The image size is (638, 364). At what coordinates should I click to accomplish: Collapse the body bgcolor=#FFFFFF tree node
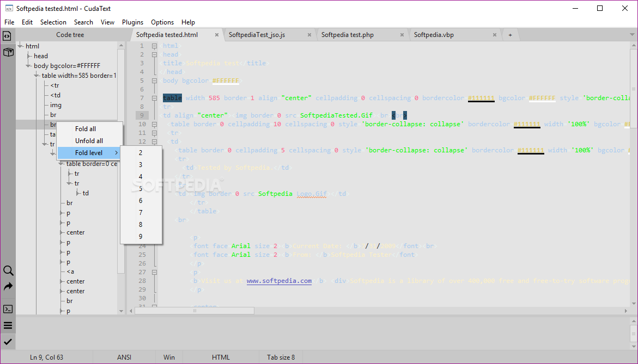[x=28, y=66]
